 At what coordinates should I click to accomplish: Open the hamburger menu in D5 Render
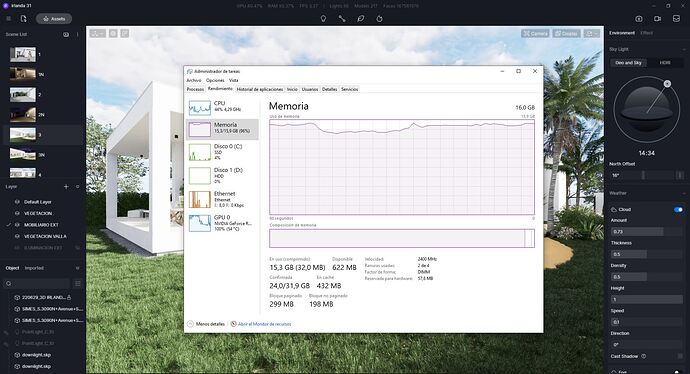click(8, 19)
